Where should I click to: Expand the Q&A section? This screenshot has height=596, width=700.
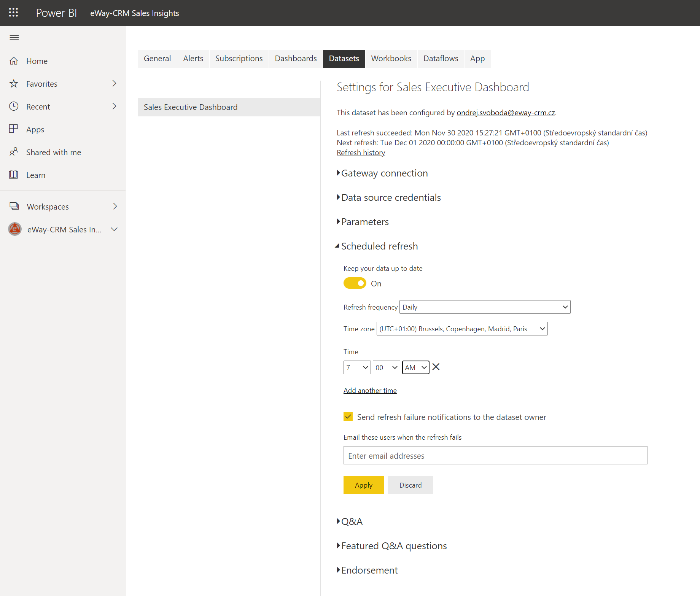pyautogui.click(x=350, y=522)
